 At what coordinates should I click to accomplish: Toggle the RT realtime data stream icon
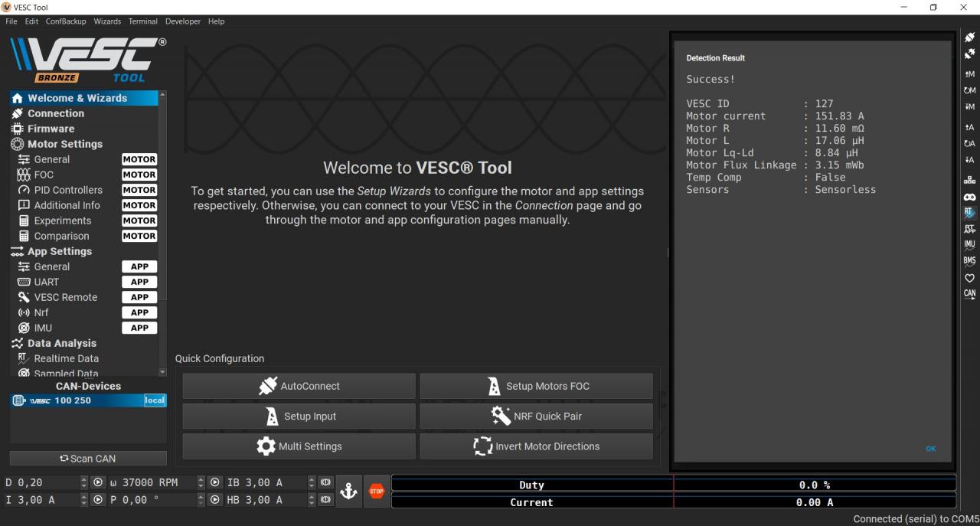coord(969,213)
